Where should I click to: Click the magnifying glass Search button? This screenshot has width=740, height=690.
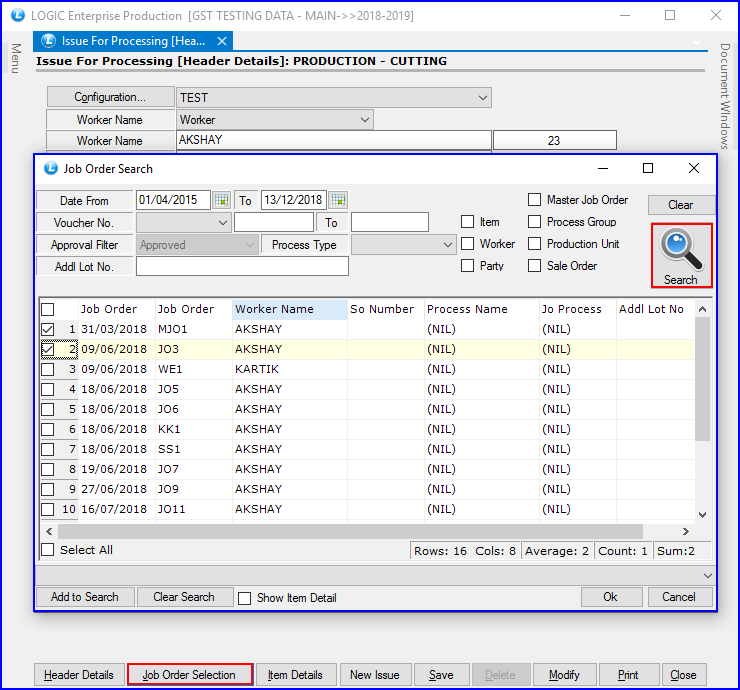(x=681, y=256)
